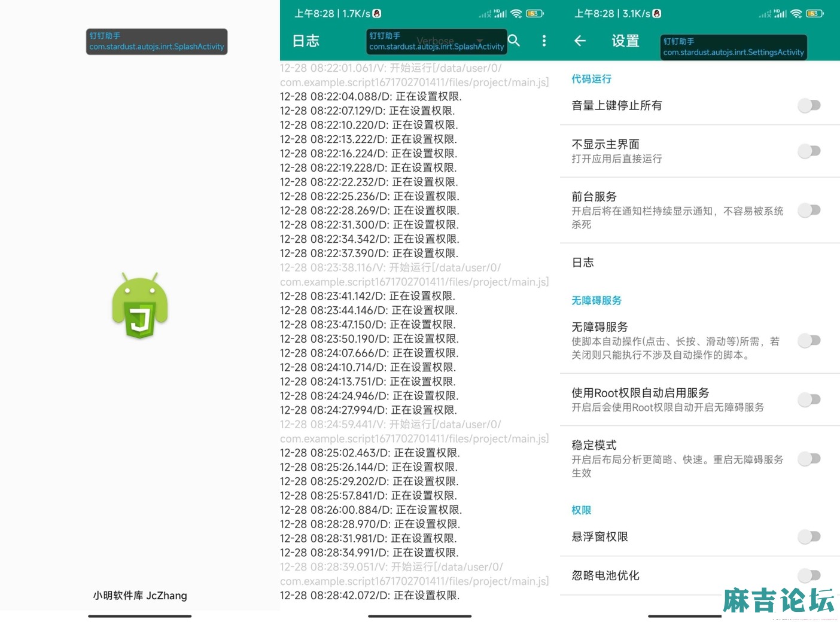The image size is (840, 622).
Task: Toggle 忽略电池优化 switch
Action: 809,576
